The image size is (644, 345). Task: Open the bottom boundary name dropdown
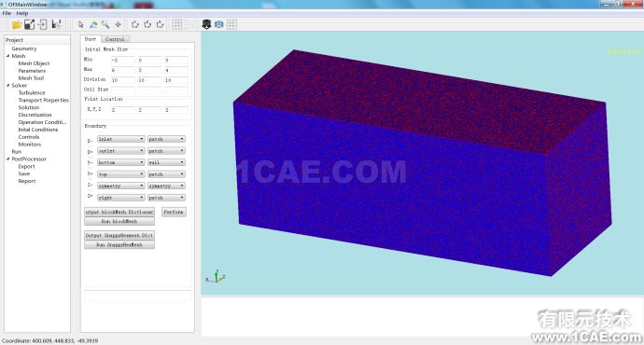(x=120, y=162)
